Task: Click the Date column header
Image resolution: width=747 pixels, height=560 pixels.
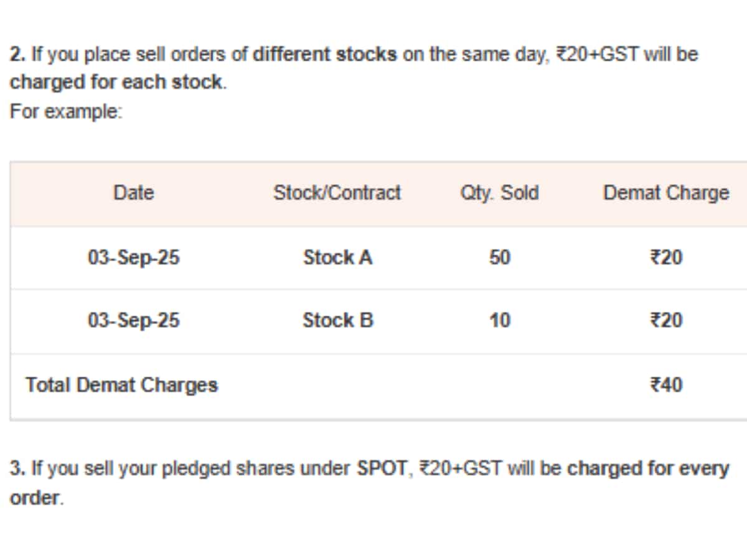Action: point(133,193)
